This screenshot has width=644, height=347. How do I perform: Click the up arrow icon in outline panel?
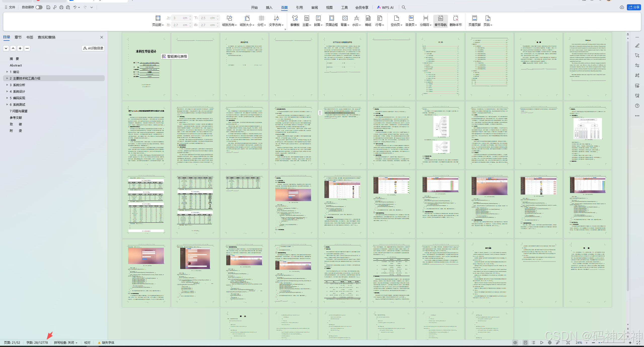(13, 48)
